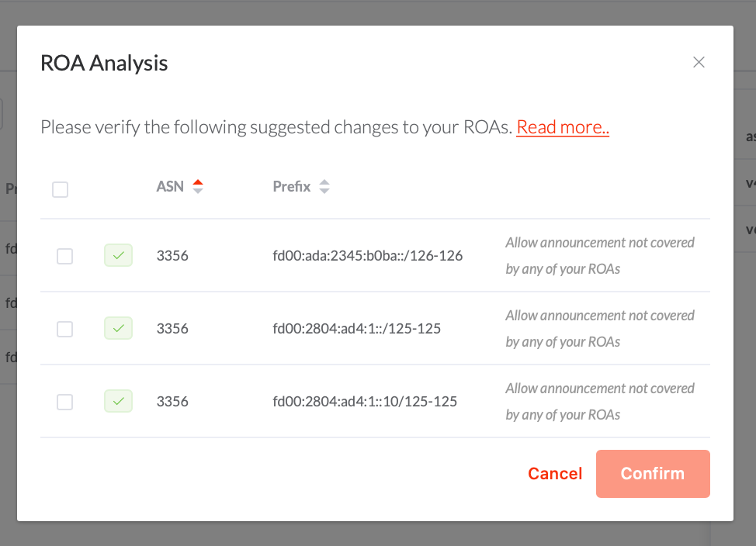Screen dimensions: 756x546
Task: Select checkbox for fd00:2804:ad4:1::/125-125 row
Action: 64,329
